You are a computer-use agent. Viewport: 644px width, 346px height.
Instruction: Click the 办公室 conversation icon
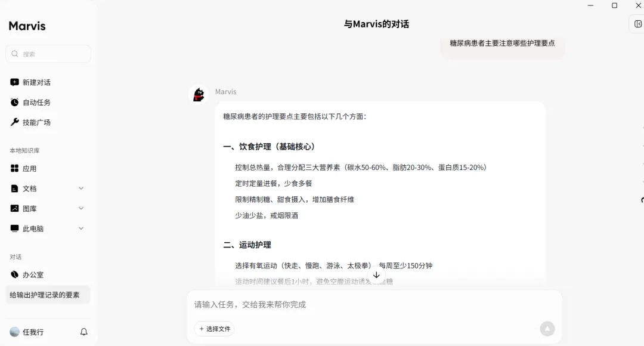(x=14, y=274)
